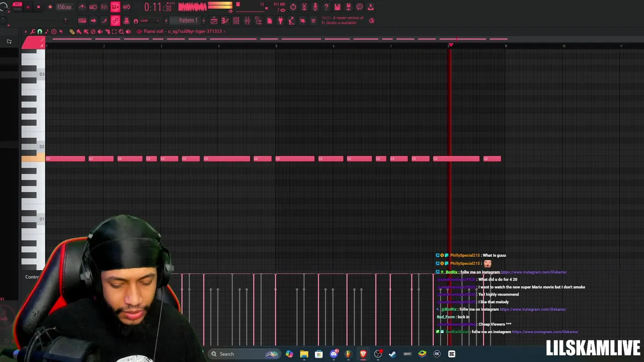
Task: Toggle loop recording button
Action: [126, 7]
